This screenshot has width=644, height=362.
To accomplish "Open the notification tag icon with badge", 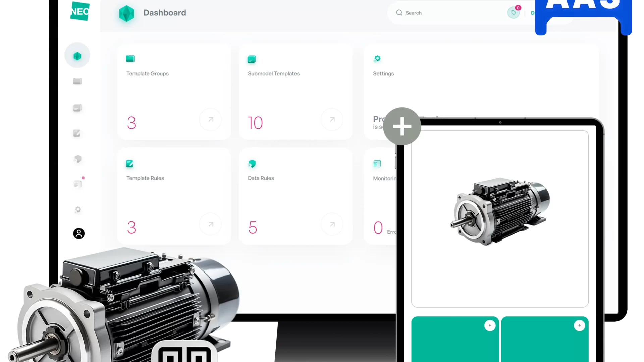I will coord(514,13).
